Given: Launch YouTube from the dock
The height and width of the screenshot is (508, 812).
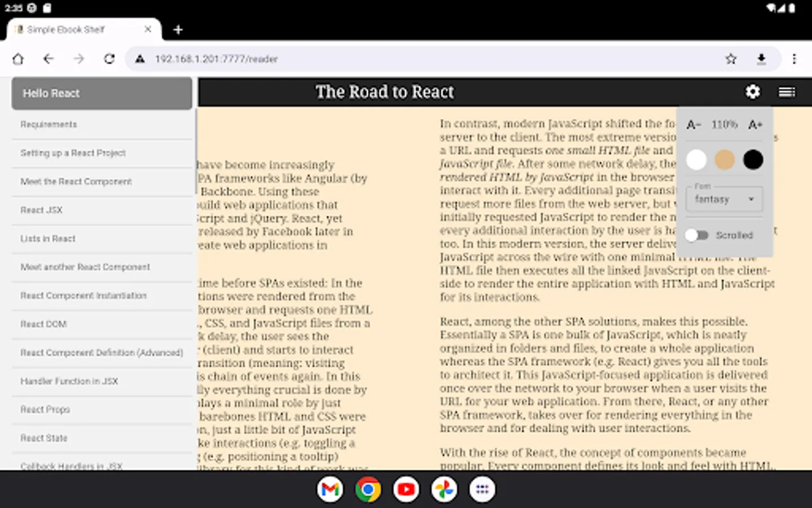Looking at the screenshot, I should [x=406, y=489].
